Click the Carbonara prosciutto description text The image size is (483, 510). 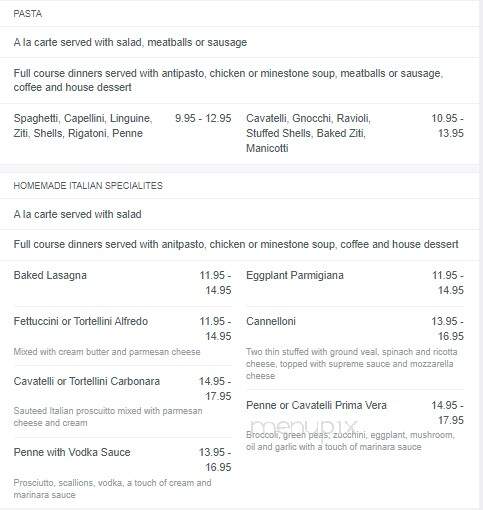pyautogui.click(x=108, y=417)
